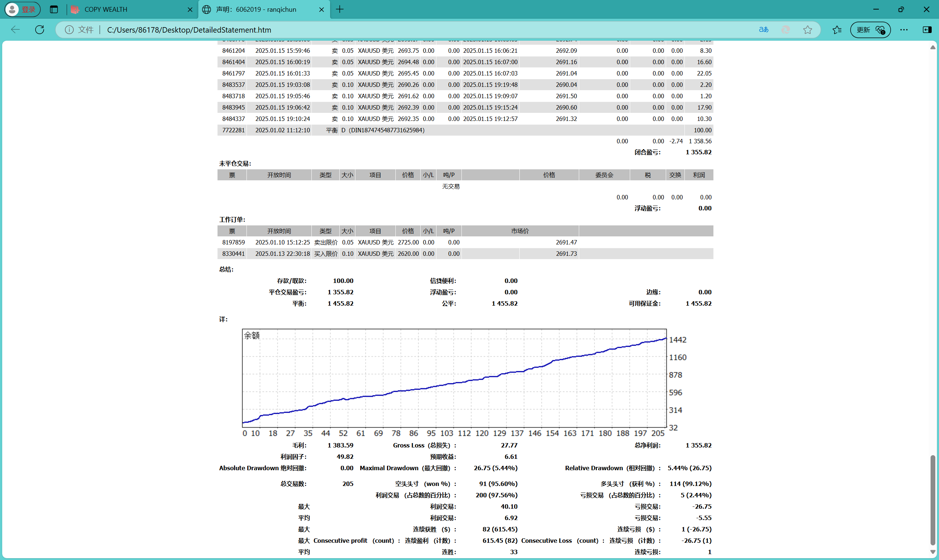
Task: Click the 未平仓交易 section heading
Action: pyautogui.click(x=235, y=163)
